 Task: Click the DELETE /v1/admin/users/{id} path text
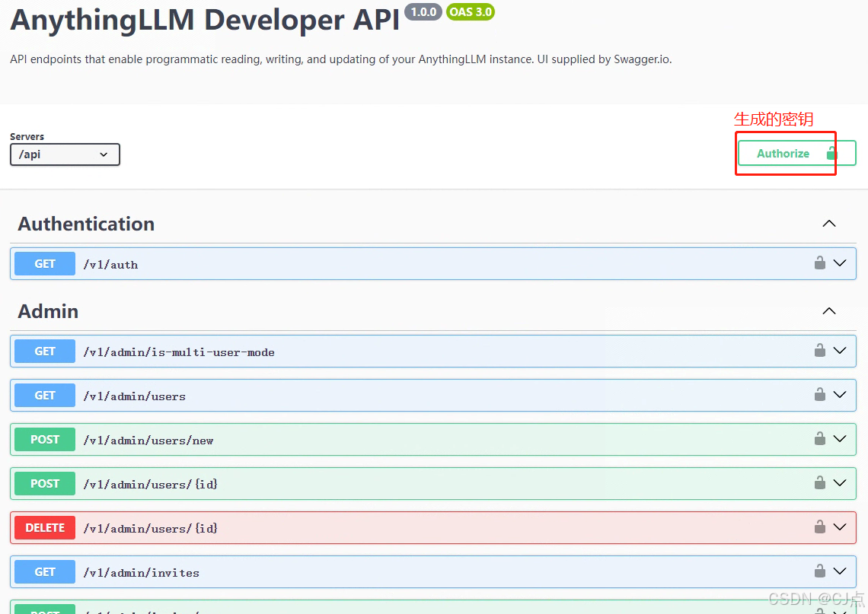tap(151, 529)
